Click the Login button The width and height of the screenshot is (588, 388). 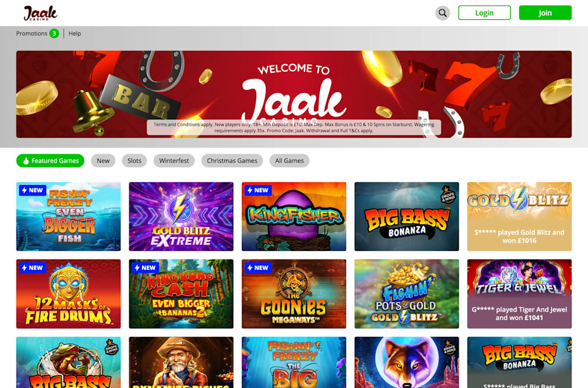click(485, 13)
